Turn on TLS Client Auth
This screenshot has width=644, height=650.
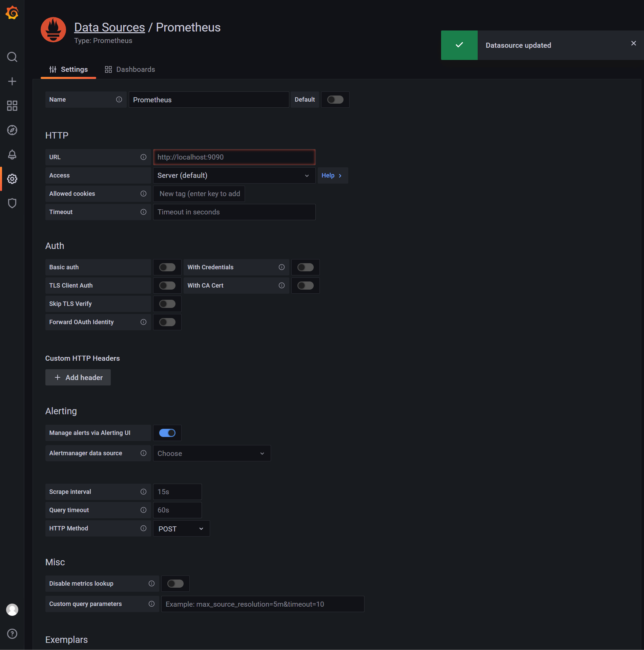click(167, 286)
